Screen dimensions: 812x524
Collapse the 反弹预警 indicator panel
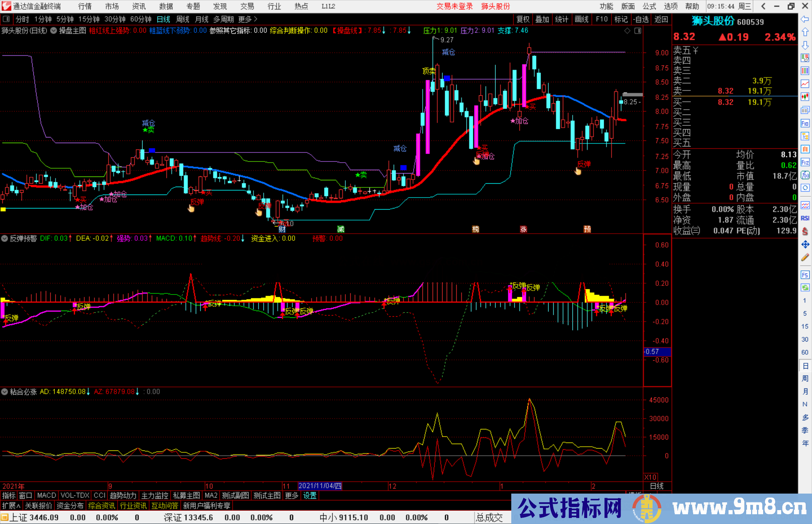(x=5, y=238)
